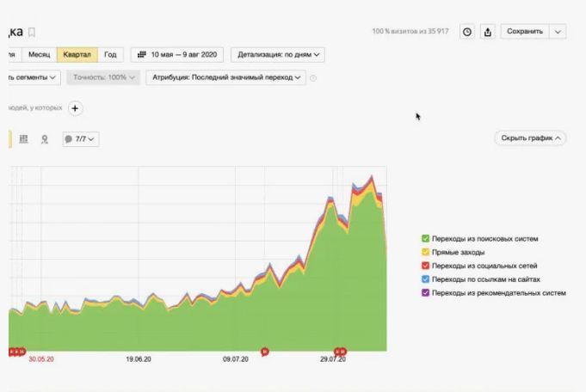Switch to the table grid view icon
Screen dimensions: 586x392
click(x=23, y=138)
